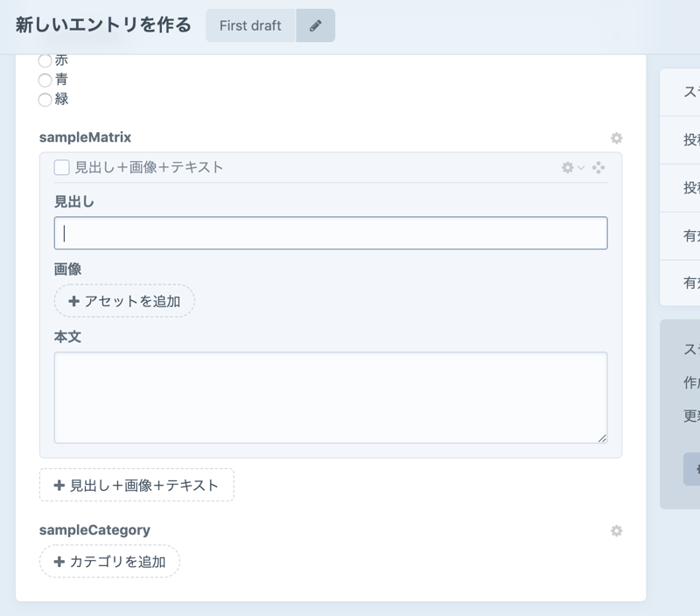The width and height of the screenshot is (700, 616).
Task: Expand the block actions dropdown chevron
Action: (581, 167)
